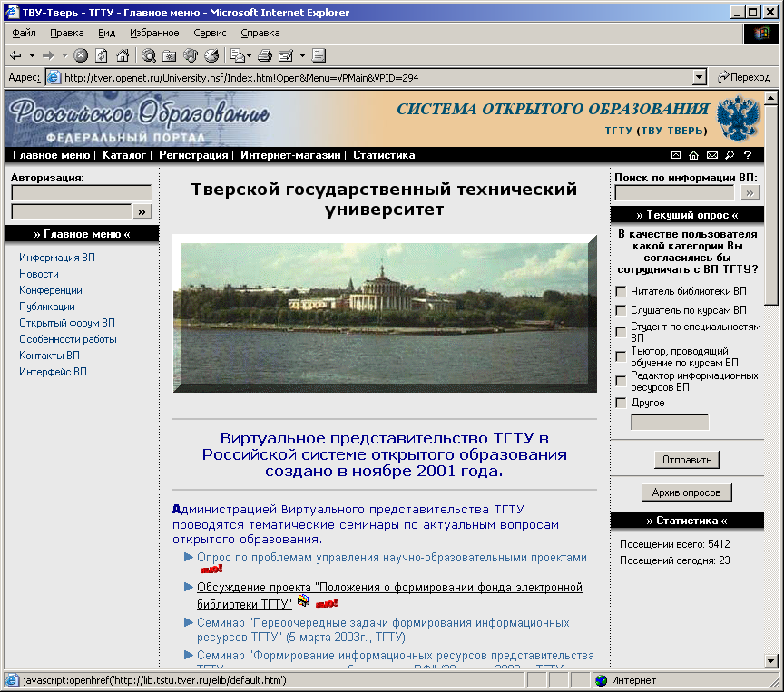The height and width of the screenshot is (692, 784).
Task: Open the 'Открытый форум ВП' sidebar link
Action: tap(67, 323)
